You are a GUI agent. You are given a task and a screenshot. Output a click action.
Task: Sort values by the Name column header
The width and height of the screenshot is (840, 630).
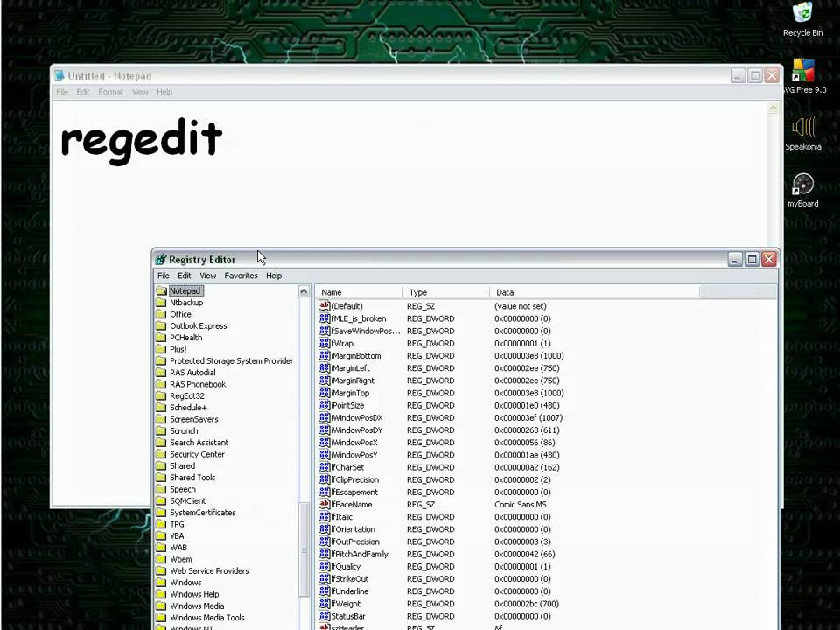coord(359,292)
